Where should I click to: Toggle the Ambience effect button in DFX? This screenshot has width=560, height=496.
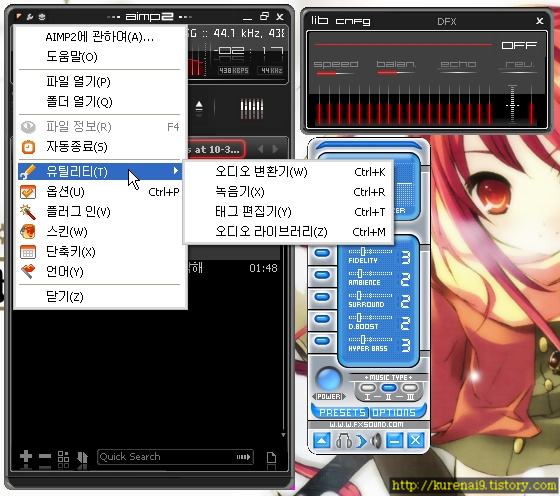(322, 275)
